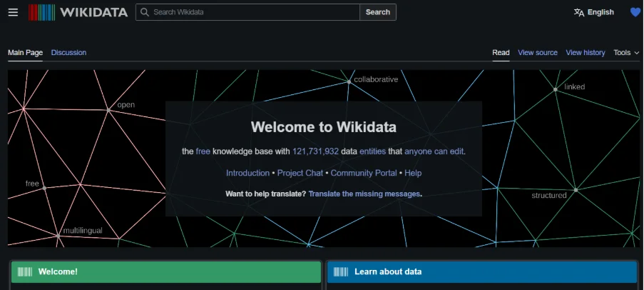
Task: Click 'Want to help translate?' text
Action: (x=266, y=194)
